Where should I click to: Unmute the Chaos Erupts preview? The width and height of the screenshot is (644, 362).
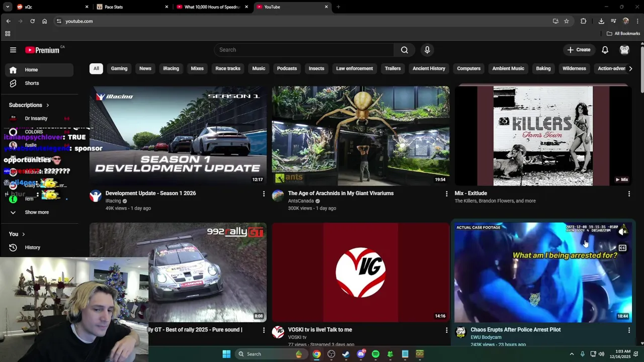coord(622,232)
